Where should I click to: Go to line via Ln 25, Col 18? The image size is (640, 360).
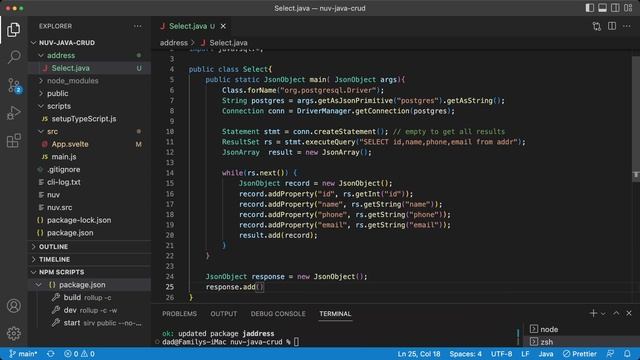[x=419, y=354]
